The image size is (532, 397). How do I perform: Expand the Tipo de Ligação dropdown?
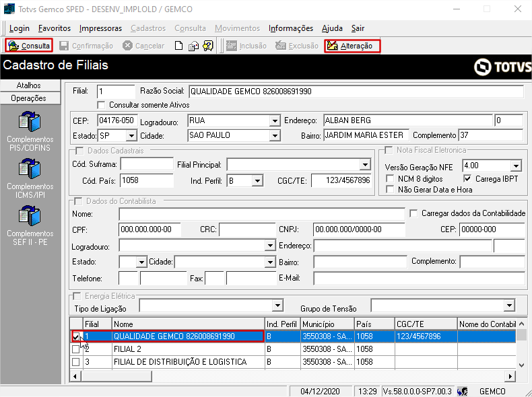coord(277,305)
